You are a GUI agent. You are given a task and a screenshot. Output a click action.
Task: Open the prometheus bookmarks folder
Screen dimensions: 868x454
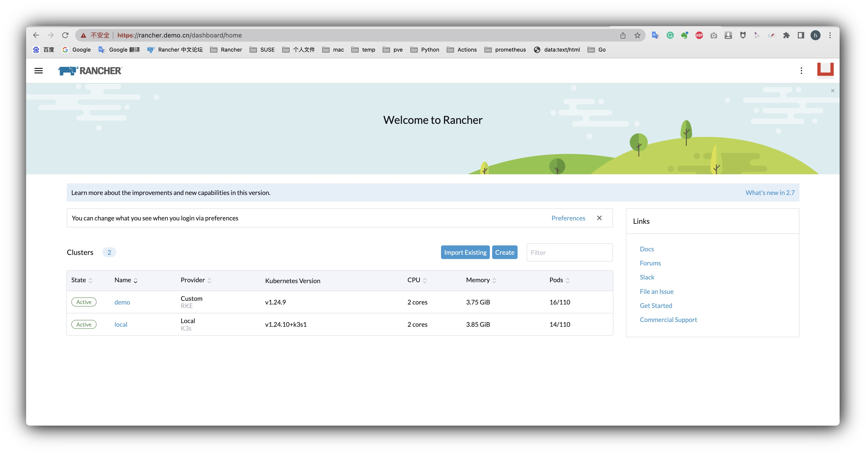tap(505, 50)
